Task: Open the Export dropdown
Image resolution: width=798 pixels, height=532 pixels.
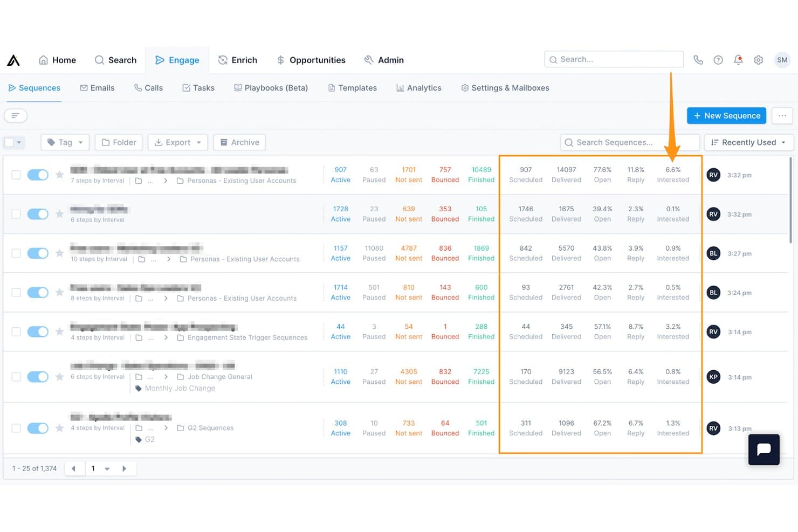Action: coord(178,142)
